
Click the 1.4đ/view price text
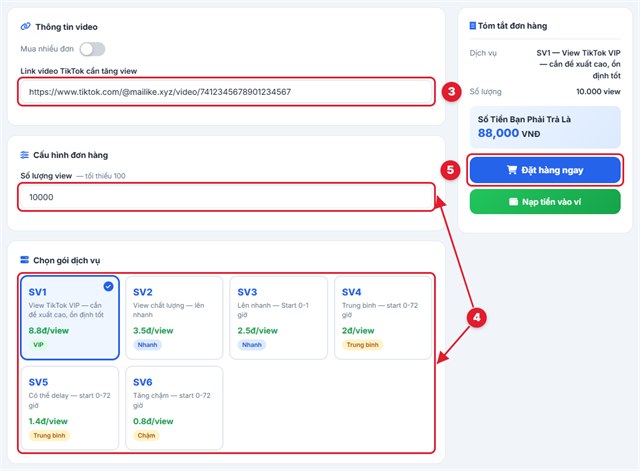click(x=48, y=421)
